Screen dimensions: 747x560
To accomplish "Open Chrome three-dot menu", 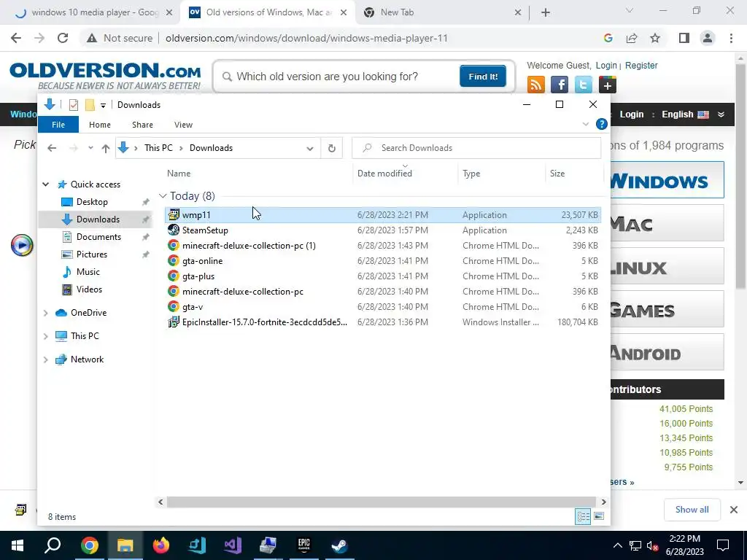I will pos(731,38).
